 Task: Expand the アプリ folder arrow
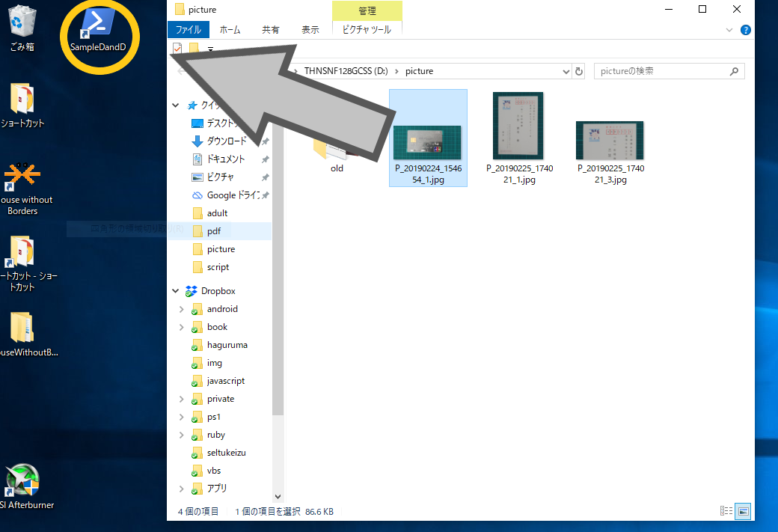182,489
